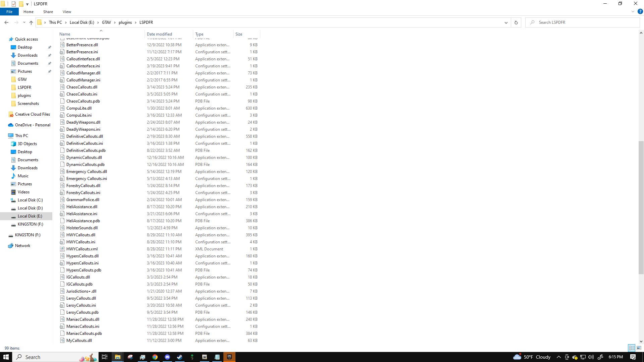
Task: Click the Up one level arrow
Action: point(31,22)
